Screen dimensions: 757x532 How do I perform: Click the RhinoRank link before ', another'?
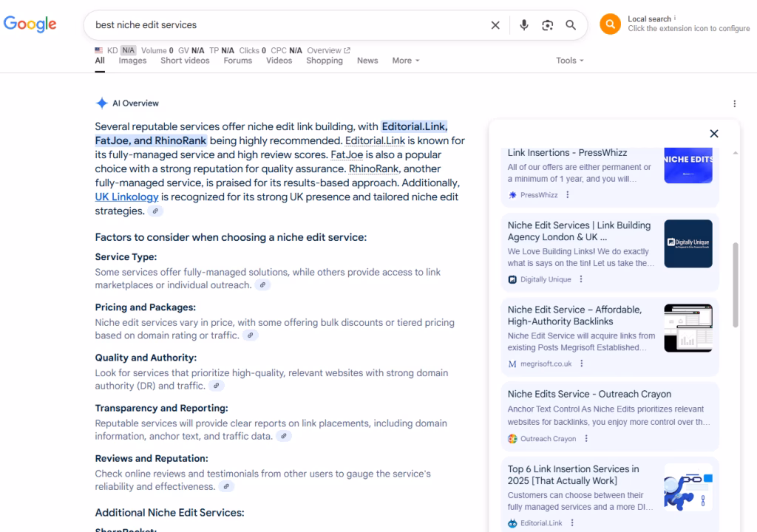coord(373,168)
